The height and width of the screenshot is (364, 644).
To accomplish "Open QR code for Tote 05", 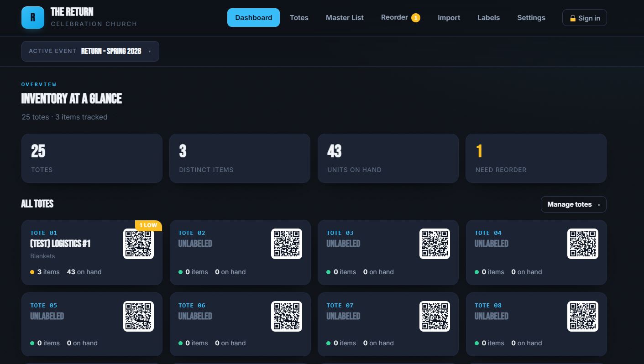I will (x=138, y=316).
